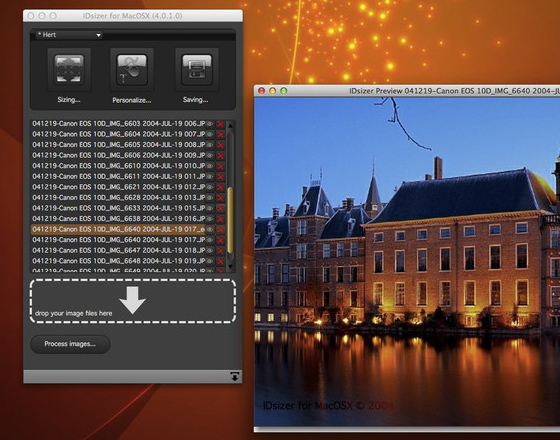The height and width of the screenshot is (440, 560).
Task: Preview IMG_6621 012 via its eye icon
Action: coord(210,187)
